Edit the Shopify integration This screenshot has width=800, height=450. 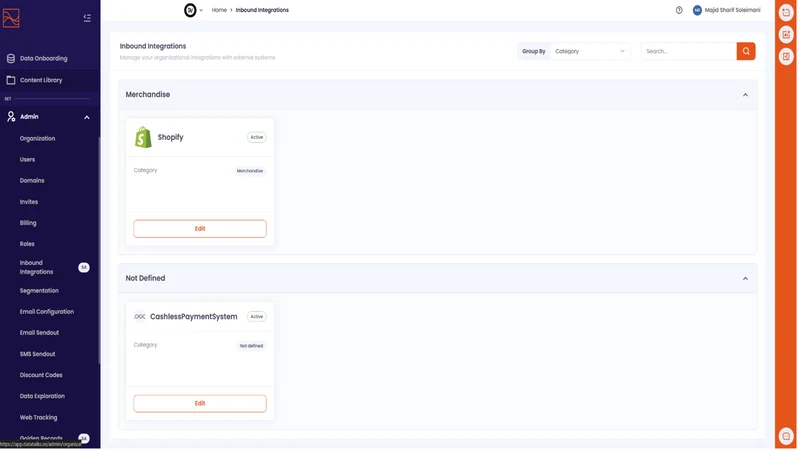(x=200, y=229)
